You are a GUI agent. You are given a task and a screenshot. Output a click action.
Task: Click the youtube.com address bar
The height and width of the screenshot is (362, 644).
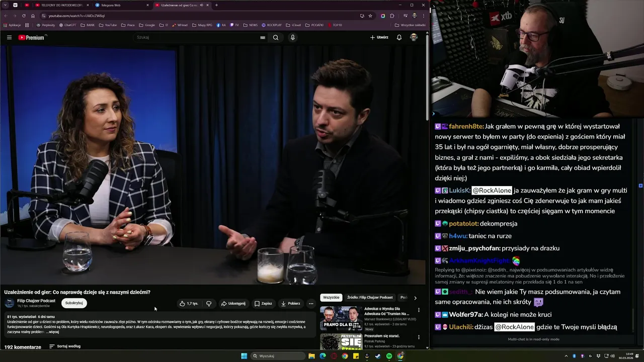(x=201, y=16)
